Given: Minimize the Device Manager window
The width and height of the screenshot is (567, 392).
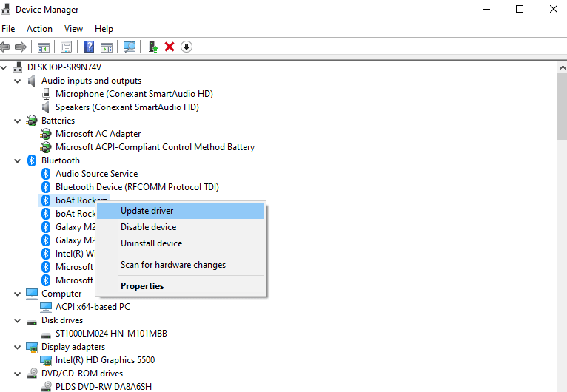Looking at the screenshot, I should tap(486, 9).
